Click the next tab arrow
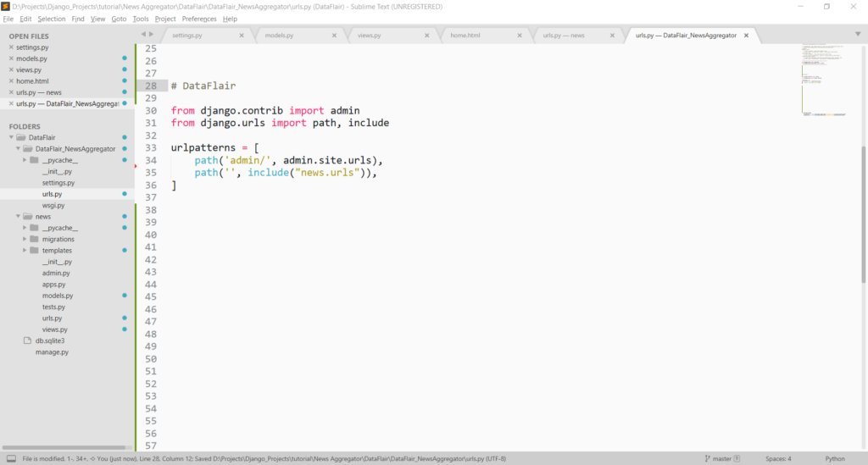This screenshot has height=465, width=868. (x=153, y=35)
